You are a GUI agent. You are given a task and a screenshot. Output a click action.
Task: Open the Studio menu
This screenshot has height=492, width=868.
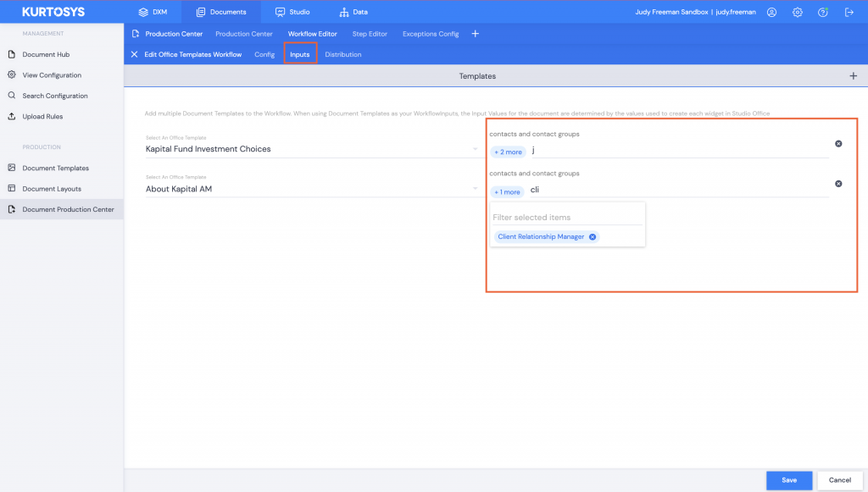[292, 12]
